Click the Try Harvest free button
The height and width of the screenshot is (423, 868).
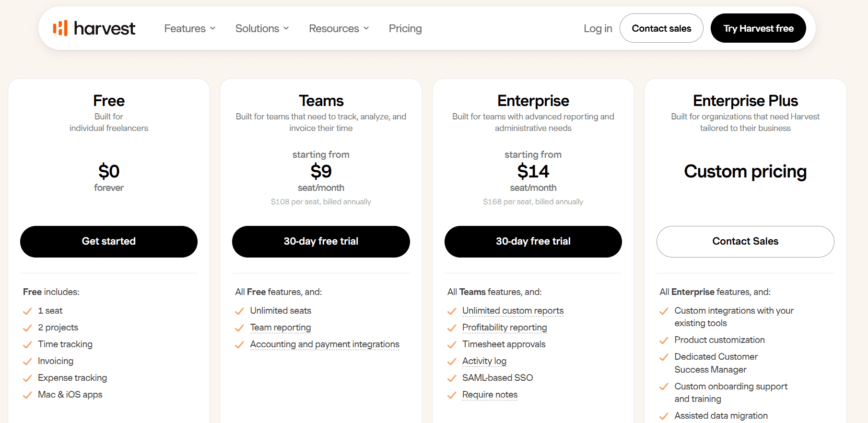758,28
